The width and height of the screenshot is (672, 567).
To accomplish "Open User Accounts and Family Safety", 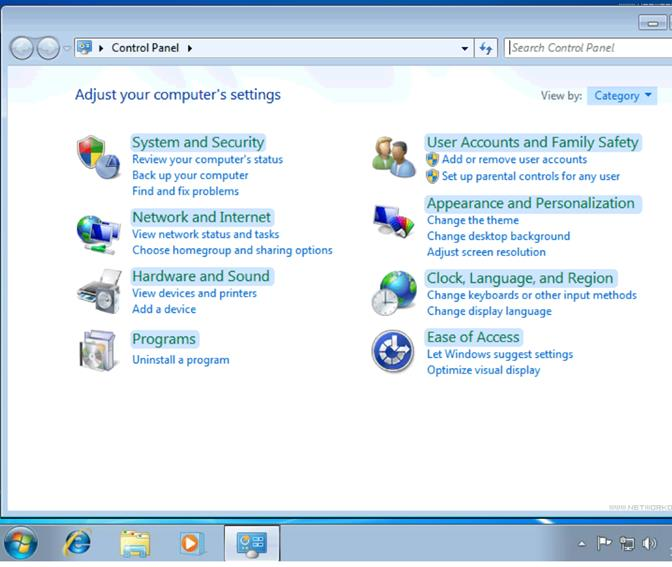I will click(533, 142).
